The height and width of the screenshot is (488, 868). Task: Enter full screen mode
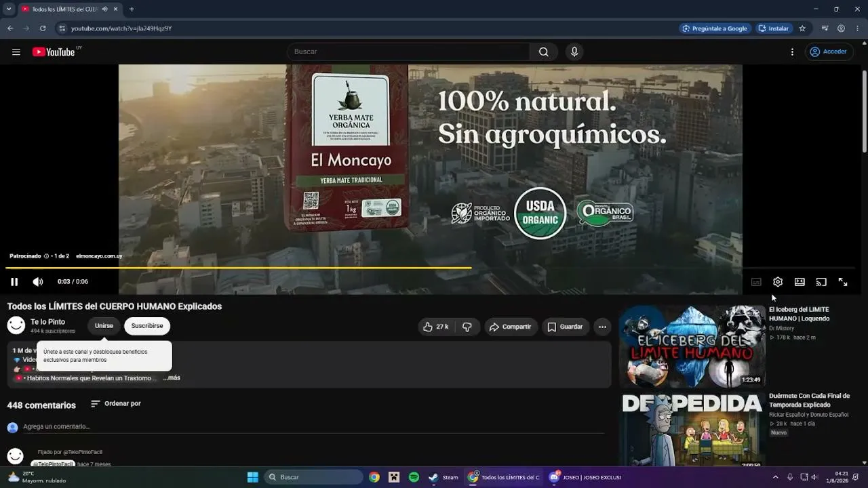tap(843, 282)
